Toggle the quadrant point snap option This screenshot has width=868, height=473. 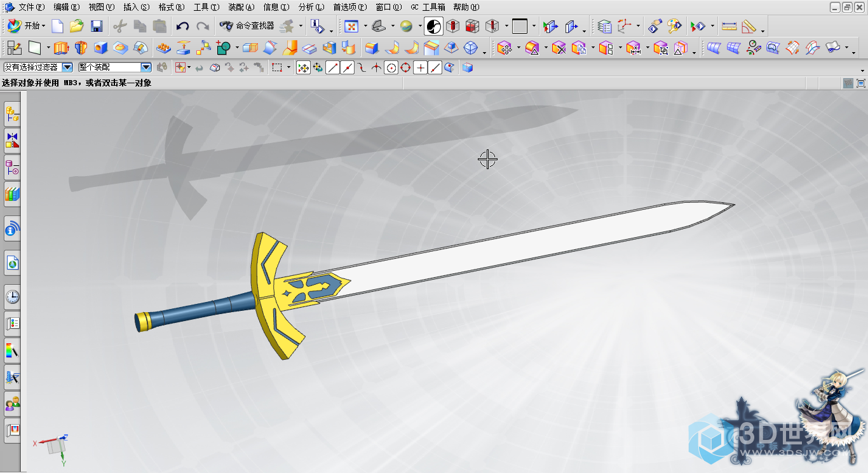click(405, 67)
